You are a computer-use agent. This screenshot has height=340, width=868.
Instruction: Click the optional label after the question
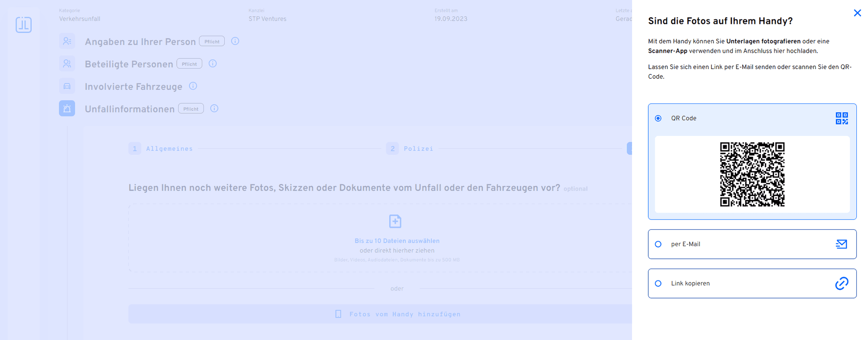pyautogui.click(x=576, y=189)
